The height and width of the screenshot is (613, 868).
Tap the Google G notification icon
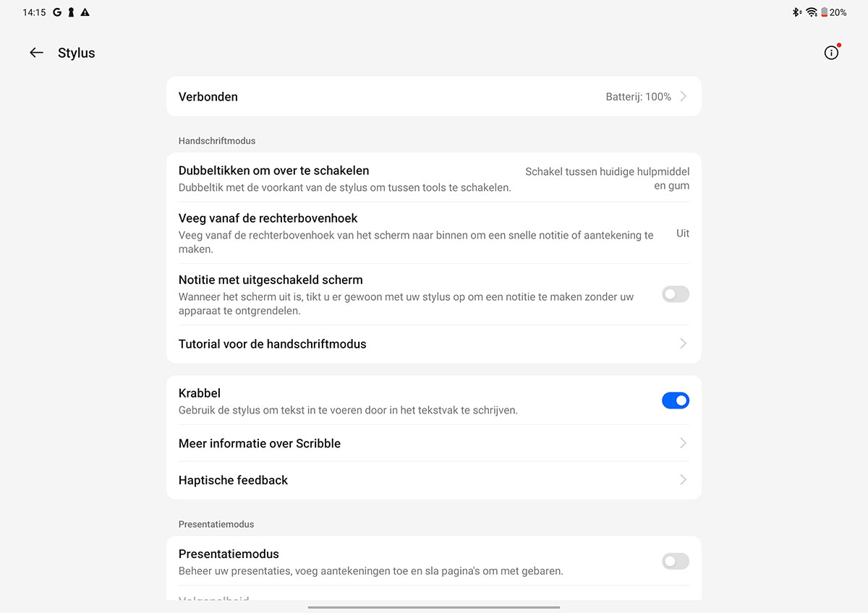[57, 12]
